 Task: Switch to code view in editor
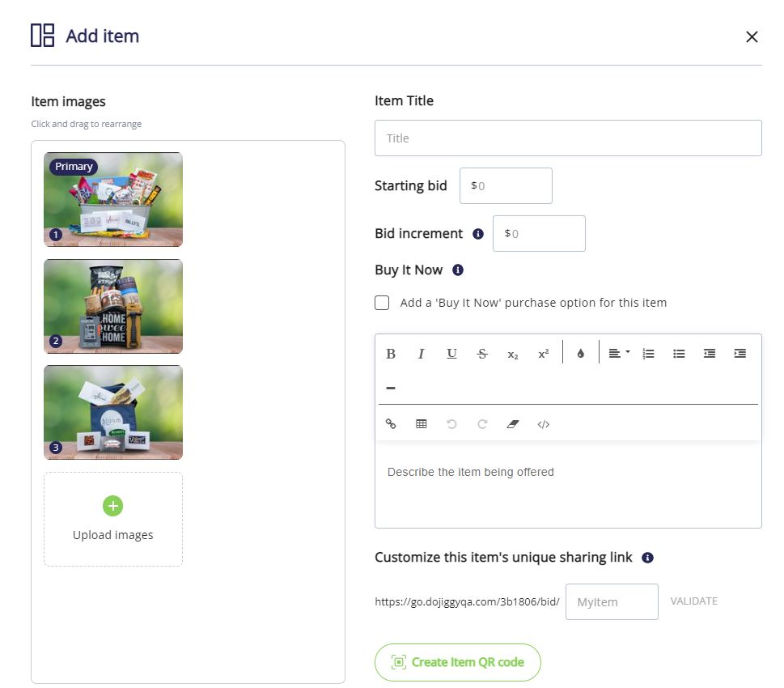coord(543,424)
